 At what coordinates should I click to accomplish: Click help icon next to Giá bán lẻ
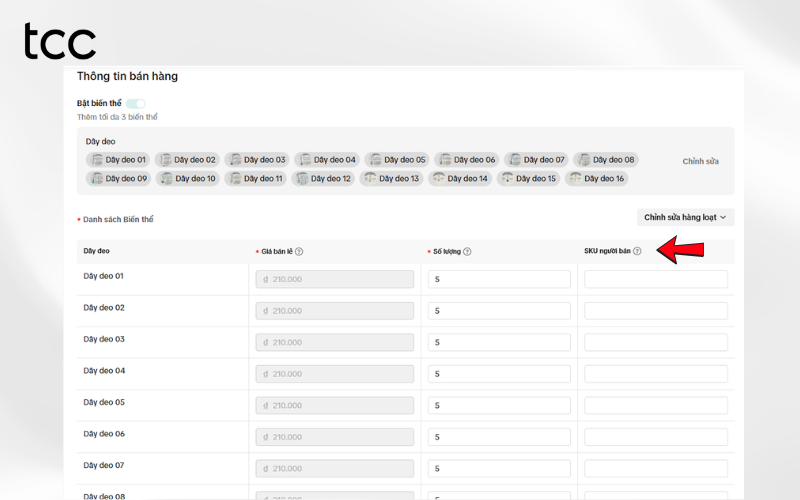299,252
